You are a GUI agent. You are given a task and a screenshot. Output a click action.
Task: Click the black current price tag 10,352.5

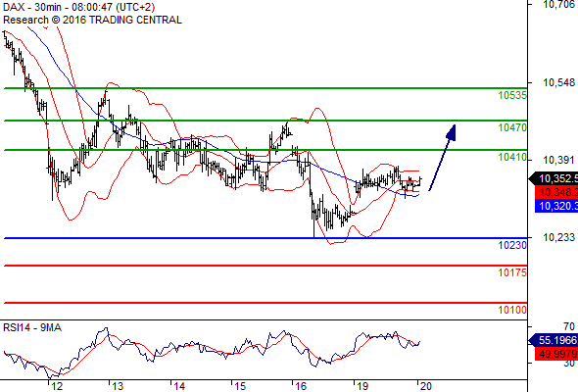click(554, 179)
